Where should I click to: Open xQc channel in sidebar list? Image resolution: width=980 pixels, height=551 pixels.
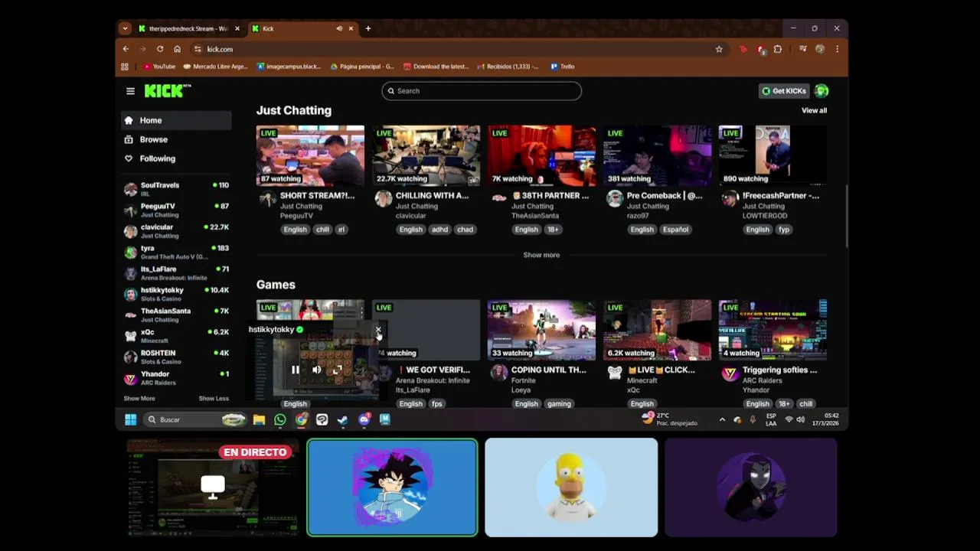click(176, 336)
